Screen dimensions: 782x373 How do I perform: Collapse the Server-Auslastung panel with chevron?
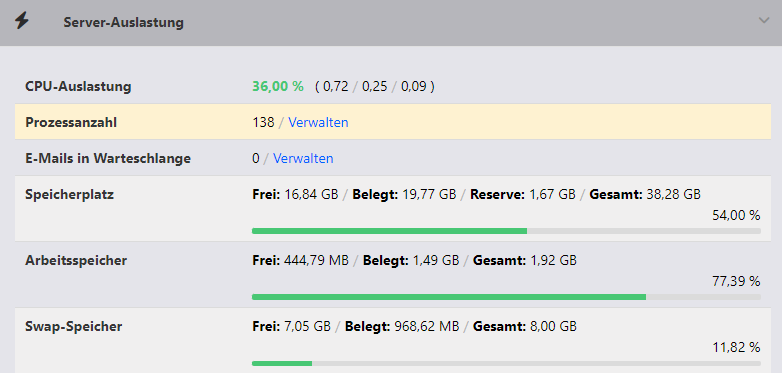(764, 21)
